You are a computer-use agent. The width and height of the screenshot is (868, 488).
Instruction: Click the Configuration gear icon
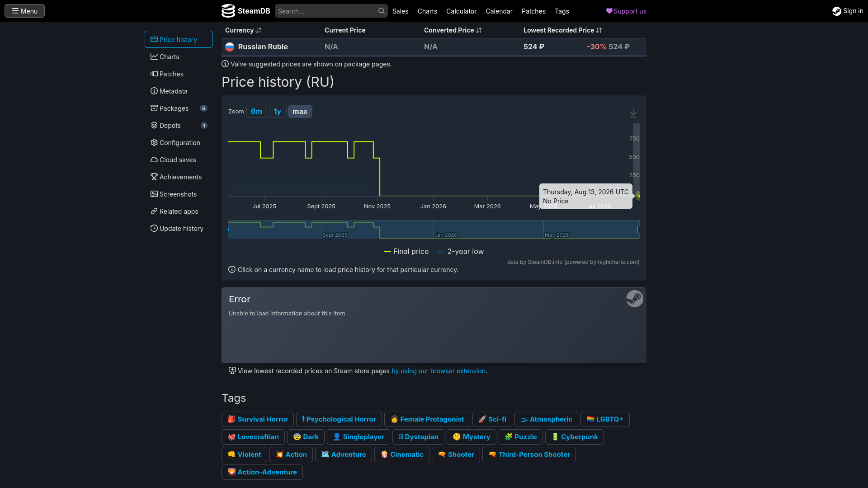tap(154, 142)
